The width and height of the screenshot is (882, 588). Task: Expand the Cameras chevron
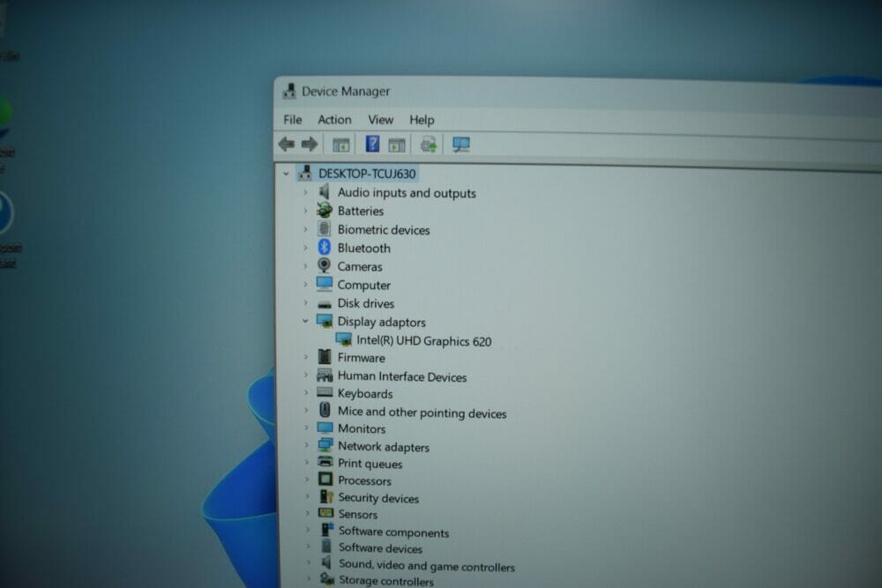305,266
